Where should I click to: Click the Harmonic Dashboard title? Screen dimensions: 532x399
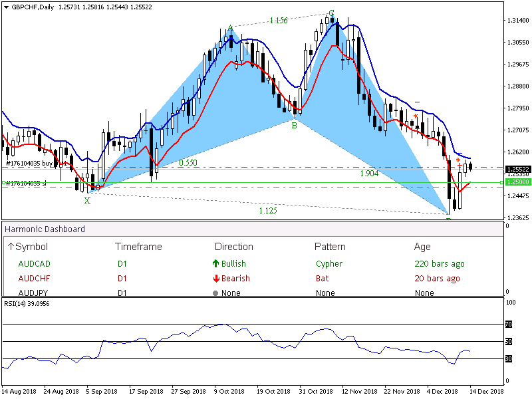tap(45, 229)
